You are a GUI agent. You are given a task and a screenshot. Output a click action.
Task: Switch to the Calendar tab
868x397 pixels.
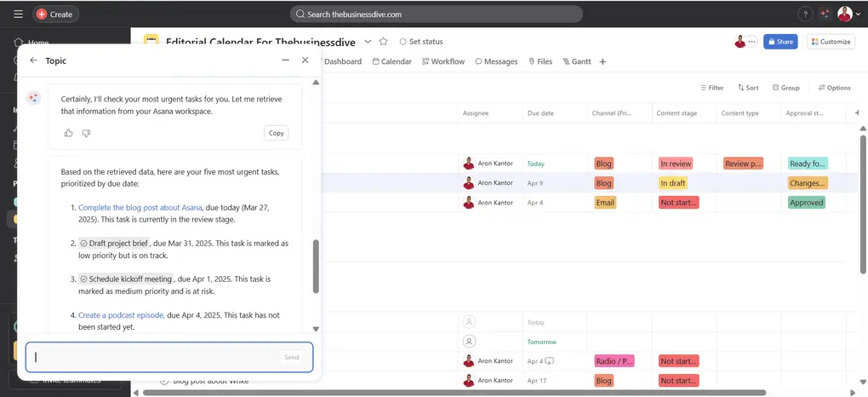(x=392, y=61)
